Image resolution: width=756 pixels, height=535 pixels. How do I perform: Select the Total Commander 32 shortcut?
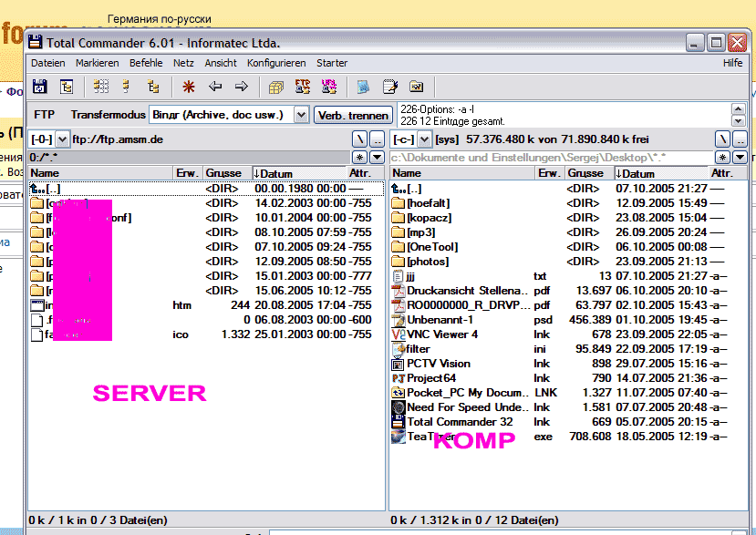click(559, 422)
